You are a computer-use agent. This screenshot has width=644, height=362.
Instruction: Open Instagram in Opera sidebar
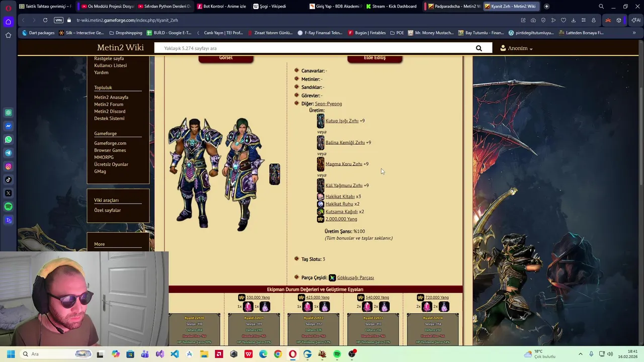9,166
